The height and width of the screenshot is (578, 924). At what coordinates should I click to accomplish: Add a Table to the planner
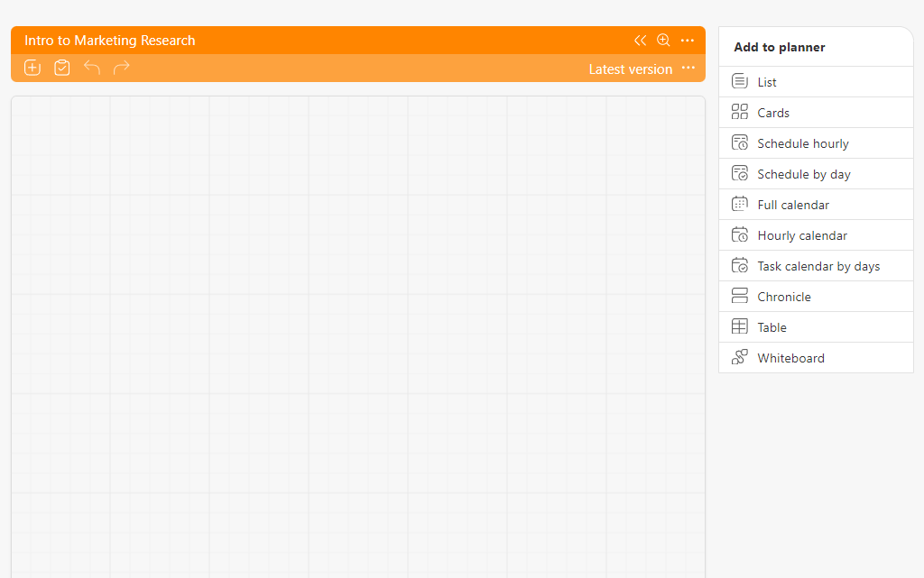click(x=816, y=326)
